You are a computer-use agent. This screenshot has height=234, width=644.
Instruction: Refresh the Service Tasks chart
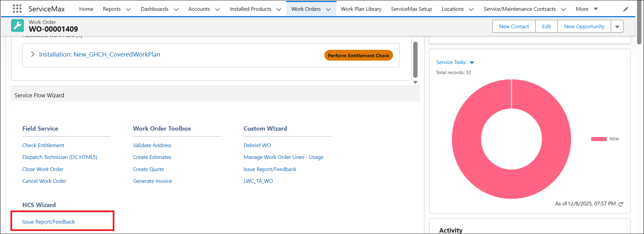[621, 204]
